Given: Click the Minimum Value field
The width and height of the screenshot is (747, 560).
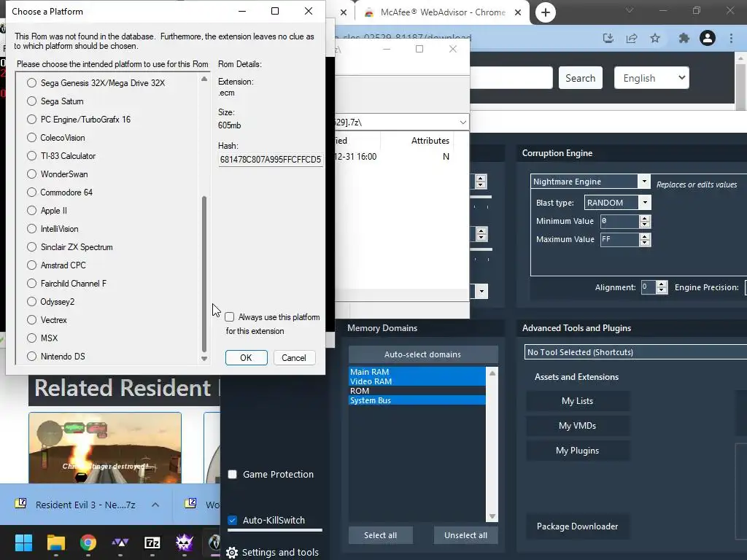Looking at the screenshot, I should pyautogui.click(x=619, y=221).
